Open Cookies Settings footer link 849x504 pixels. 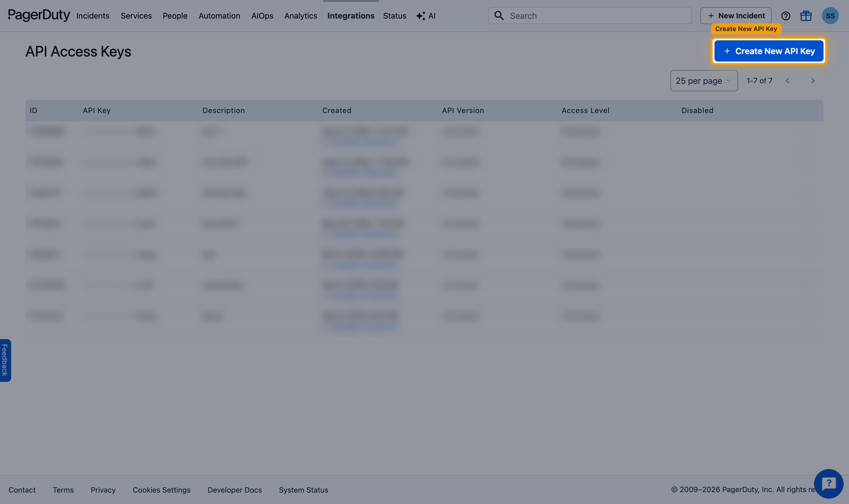162,490
